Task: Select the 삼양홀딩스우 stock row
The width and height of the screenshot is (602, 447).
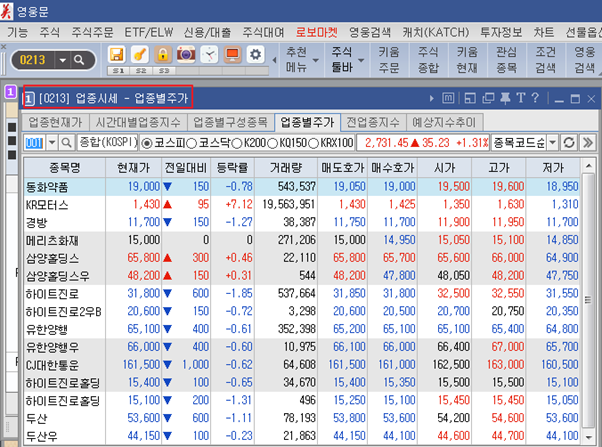Action: coord(301,276)
